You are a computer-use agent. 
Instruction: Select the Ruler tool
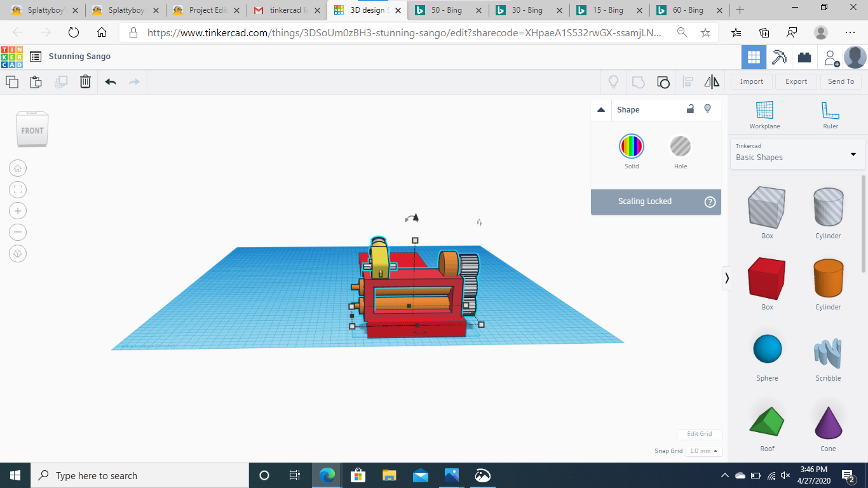click(831, 115)
